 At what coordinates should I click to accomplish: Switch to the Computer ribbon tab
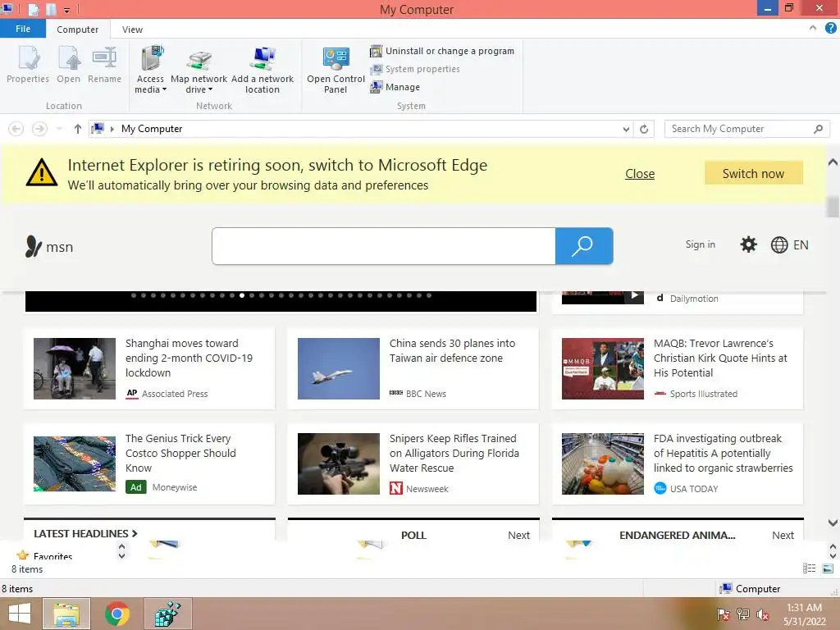point(78,30)
